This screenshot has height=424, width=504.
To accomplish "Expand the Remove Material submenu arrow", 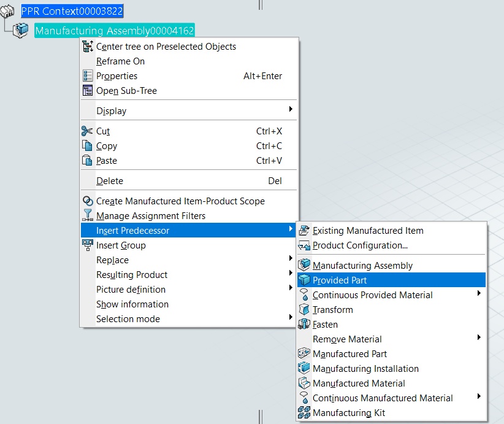I will 479,337.
